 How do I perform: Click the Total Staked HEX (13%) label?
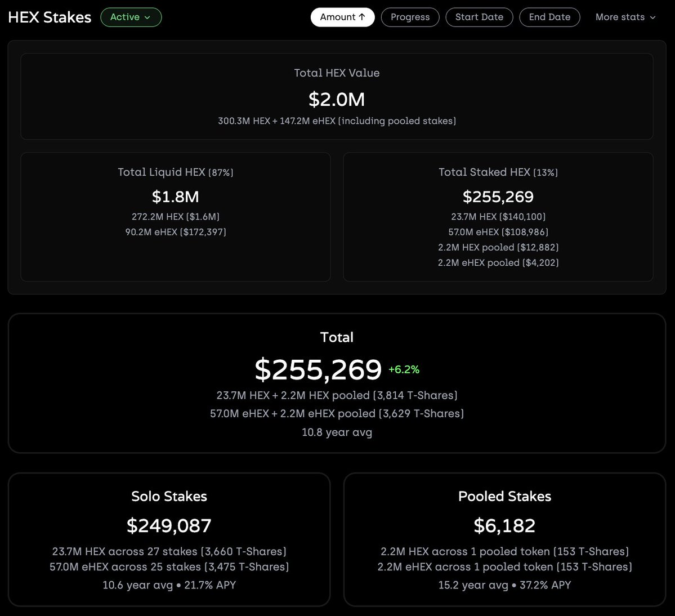coord(498,172)
